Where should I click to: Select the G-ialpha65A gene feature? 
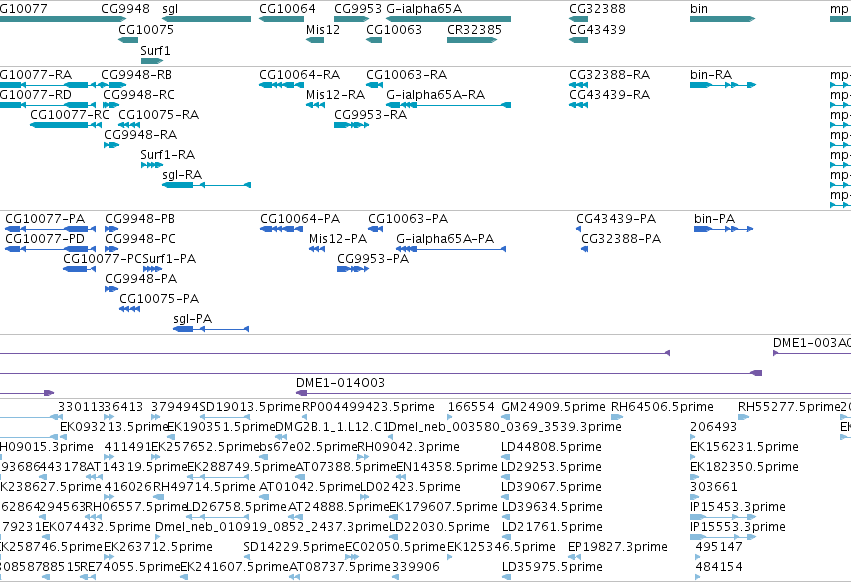click(448, 19)
